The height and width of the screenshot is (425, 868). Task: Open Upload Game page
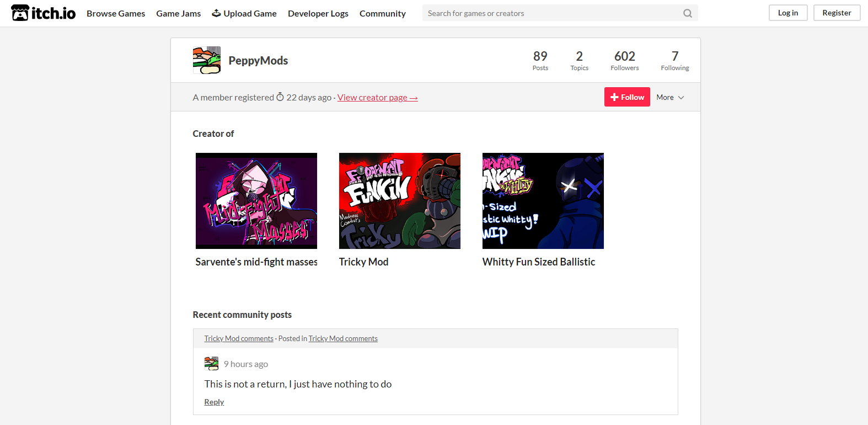244,13
